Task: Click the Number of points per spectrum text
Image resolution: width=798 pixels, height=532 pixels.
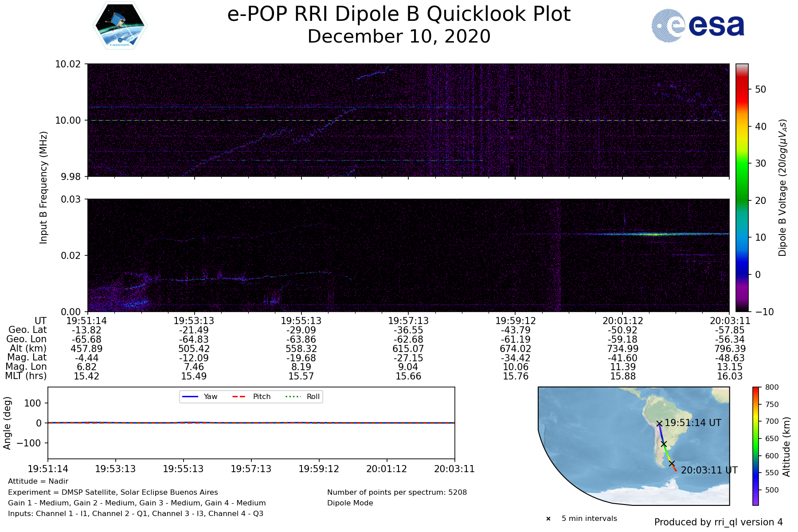Action: click(x=397, y=492)
